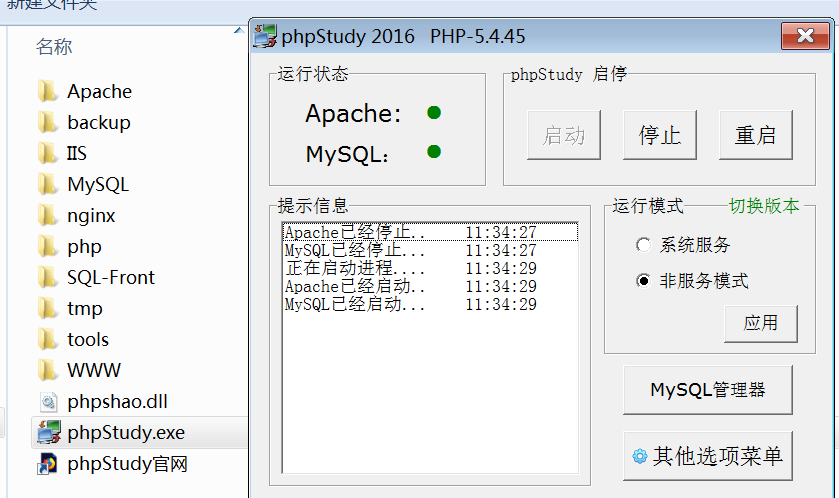Viewport: 839px width, 498px height.
Task: Click the tmp folder name
Action: pos(85,309)
